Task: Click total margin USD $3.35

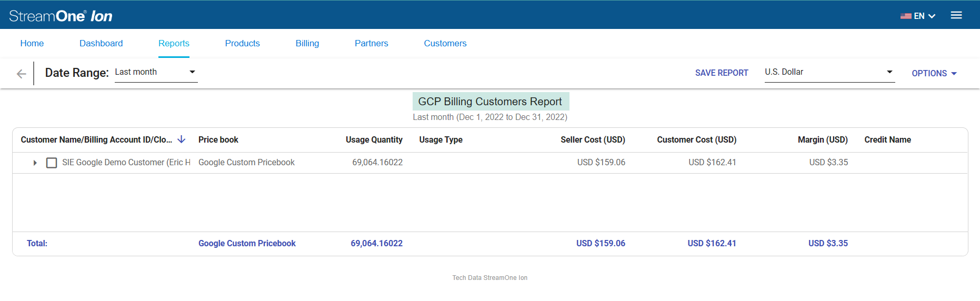Action: (828, 243)
